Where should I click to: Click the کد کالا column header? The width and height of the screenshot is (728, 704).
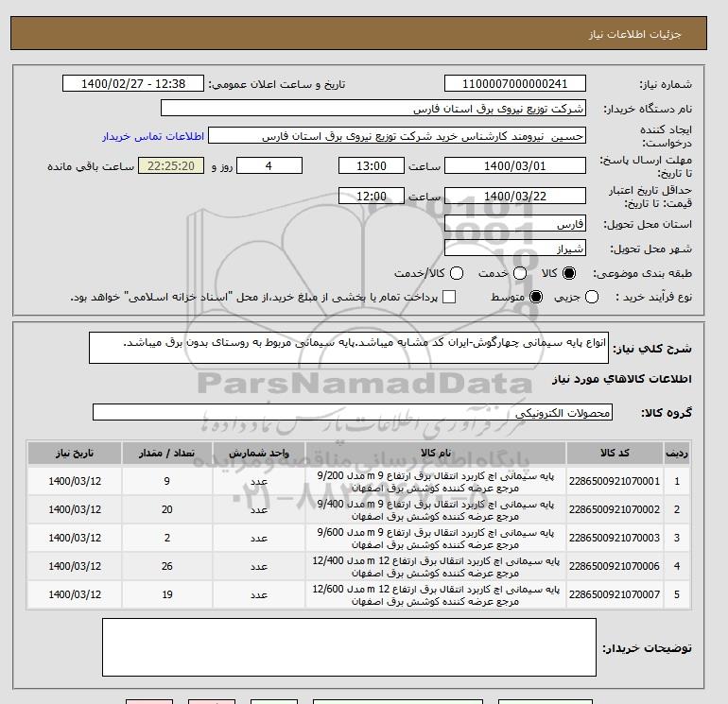615,453
